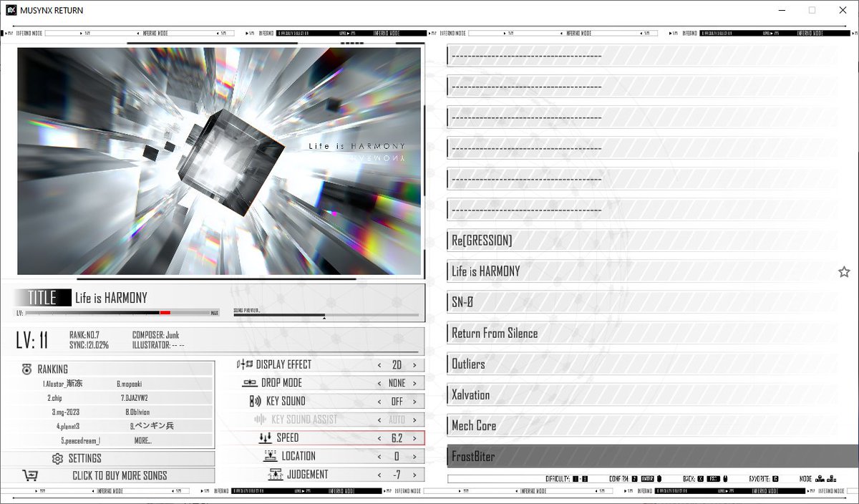
Task: Click the Key Sound Assist waveform icon
Action: [x=260, y=420]
